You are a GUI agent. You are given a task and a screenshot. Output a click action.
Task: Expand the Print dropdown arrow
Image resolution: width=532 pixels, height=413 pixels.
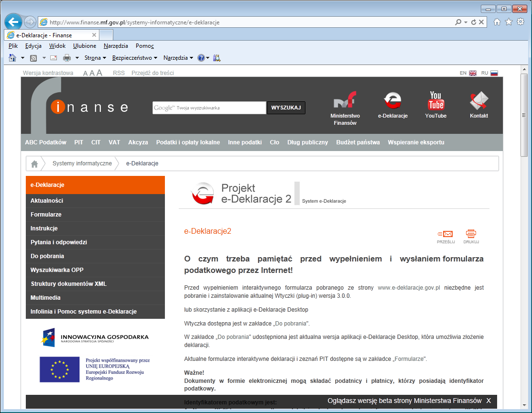77,58
